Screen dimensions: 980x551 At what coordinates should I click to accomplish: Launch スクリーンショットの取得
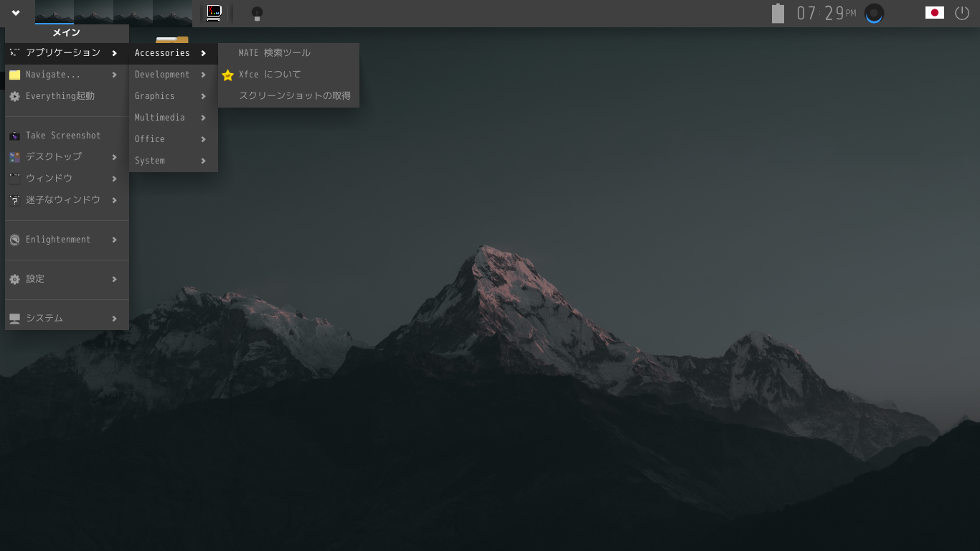click(x=288, y=96)
